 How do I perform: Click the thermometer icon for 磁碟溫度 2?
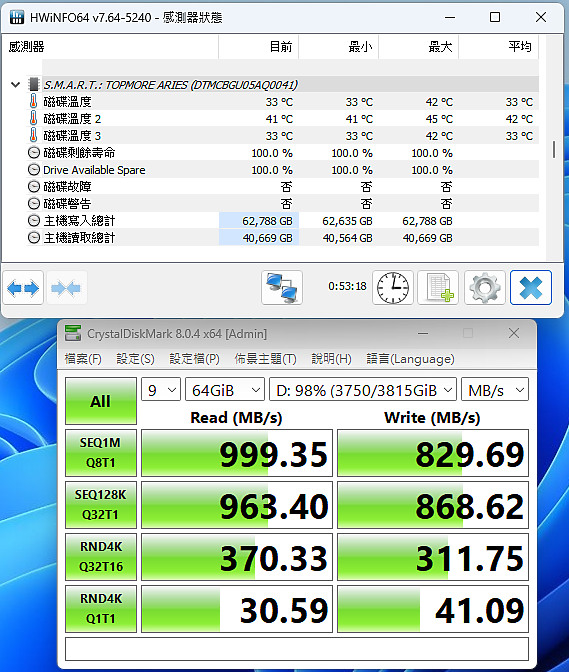coord(33,118)
